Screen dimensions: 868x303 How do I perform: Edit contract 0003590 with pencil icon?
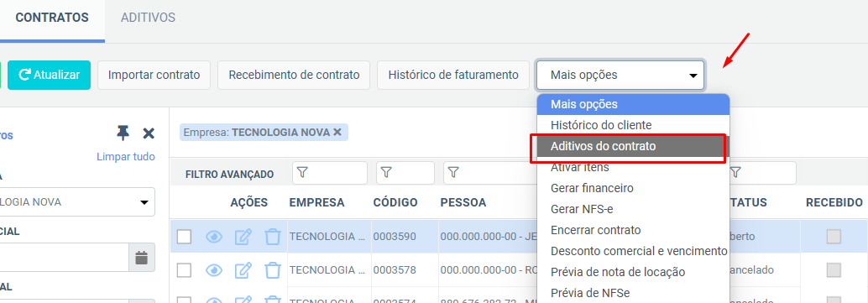243,237
